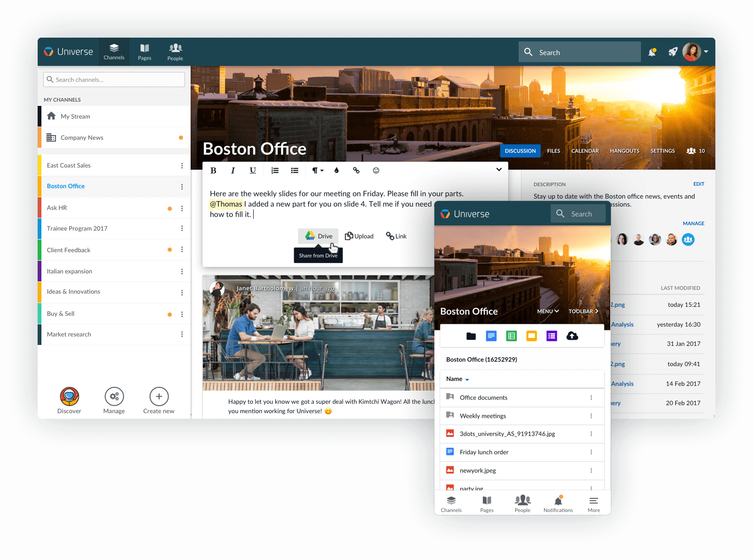Expand the paragraph format dropdown

(x=318, y=171)
